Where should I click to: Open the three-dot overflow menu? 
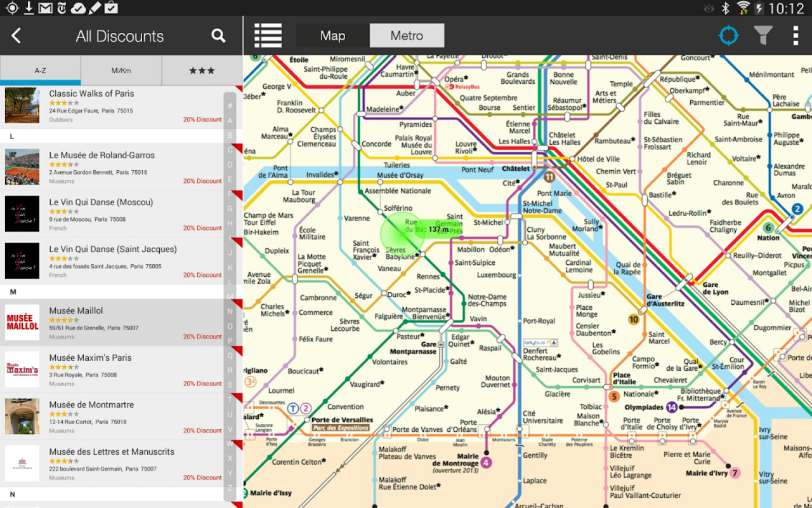(796, 36)
